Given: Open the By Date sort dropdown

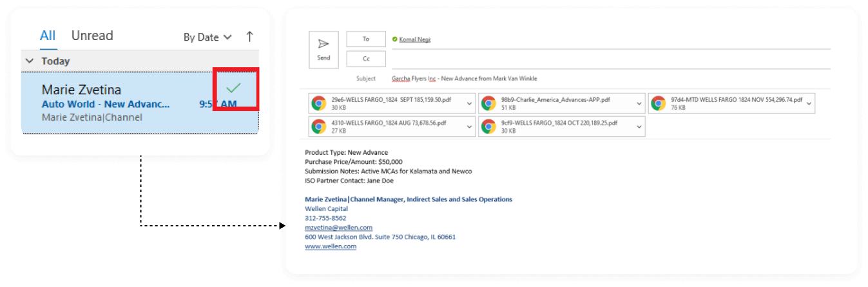Looking at the screenshot, I should click(207, 37).
